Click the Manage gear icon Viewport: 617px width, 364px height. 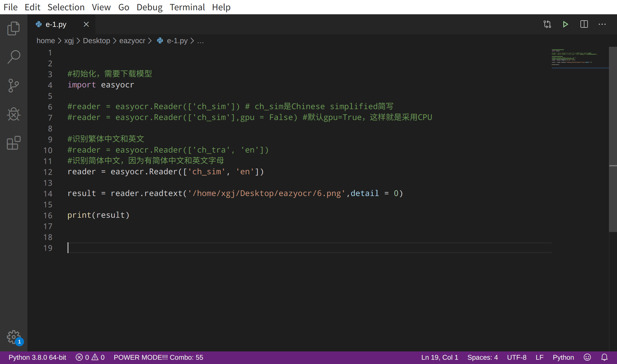click(13, 337)
